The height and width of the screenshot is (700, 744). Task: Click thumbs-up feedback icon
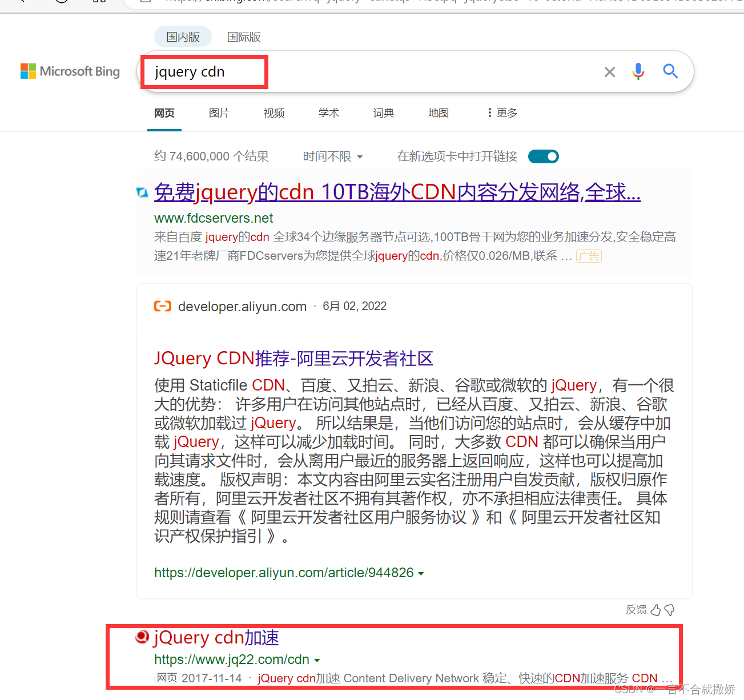tap(655, 610)
